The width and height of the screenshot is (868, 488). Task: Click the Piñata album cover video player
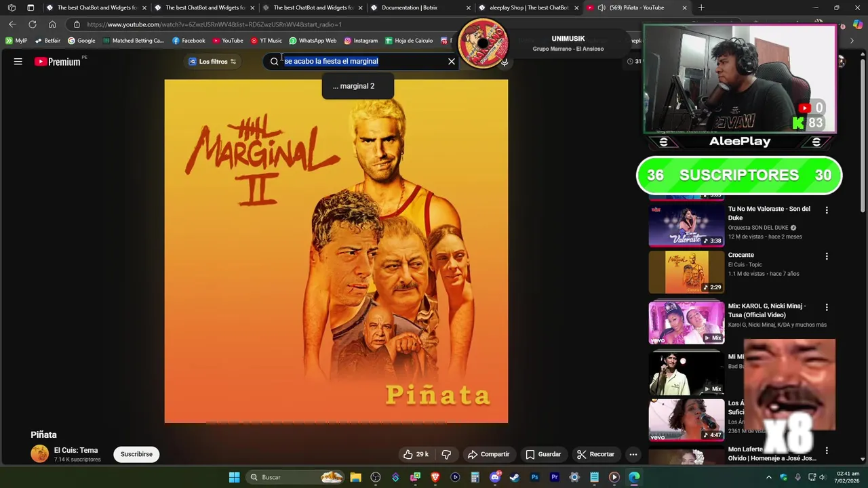336,251
